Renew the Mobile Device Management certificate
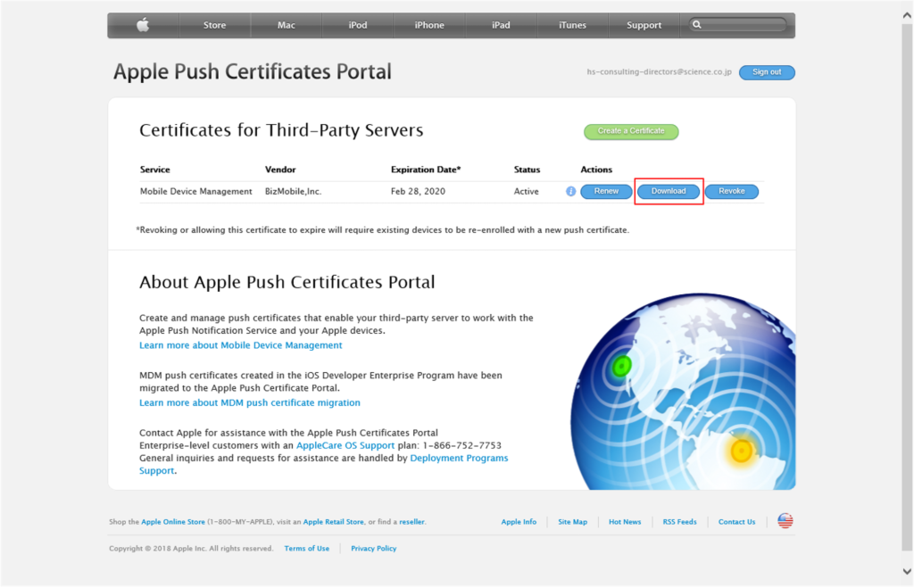 (606, 191)
